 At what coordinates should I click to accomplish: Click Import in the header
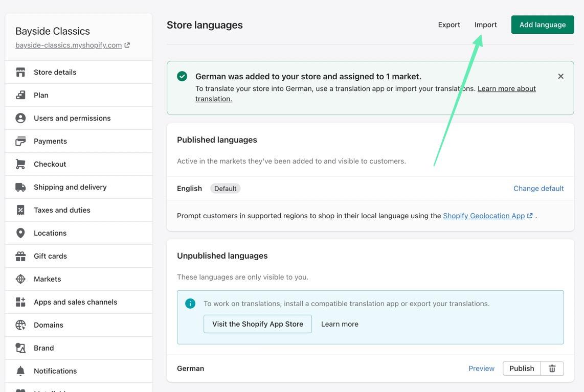(485, 25)
